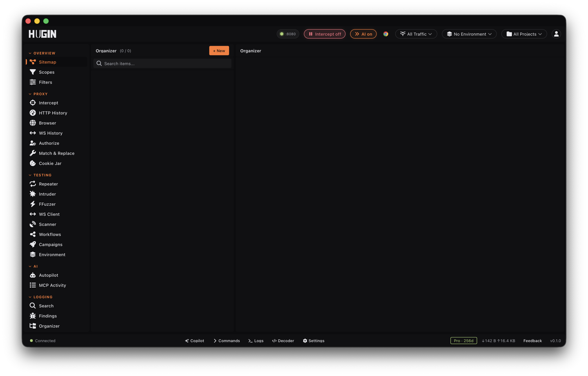The height and width of the screenshot is (376, 588).
Task: Click the FFuzzer lightning bolt icon
Action: [x=33, y=204]
